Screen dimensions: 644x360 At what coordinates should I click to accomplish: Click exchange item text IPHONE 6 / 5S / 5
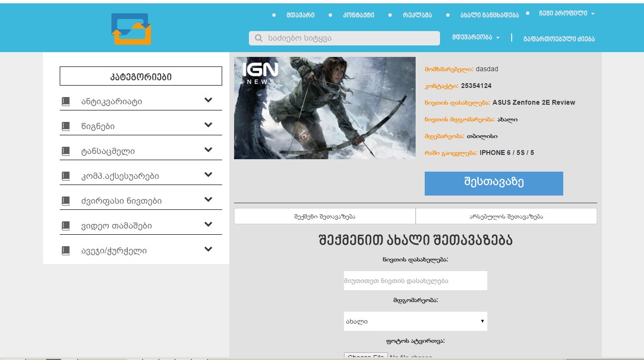coord(507,153)
